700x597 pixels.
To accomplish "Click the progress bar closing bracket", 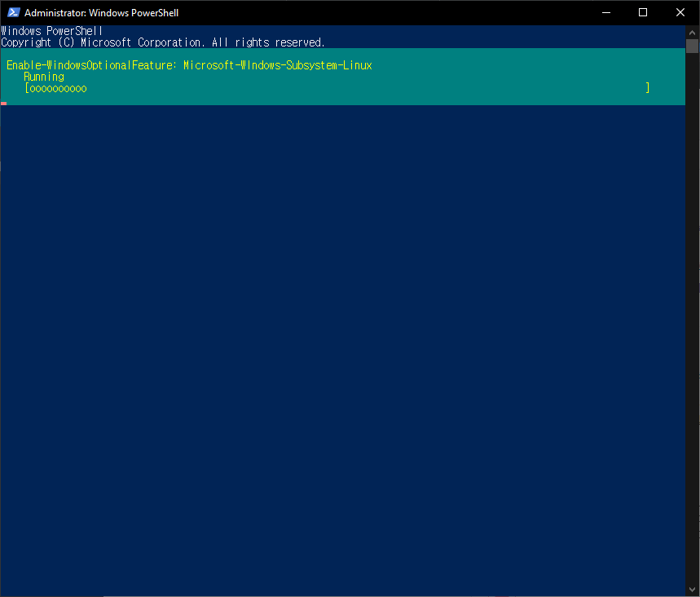I will [648, 88].
